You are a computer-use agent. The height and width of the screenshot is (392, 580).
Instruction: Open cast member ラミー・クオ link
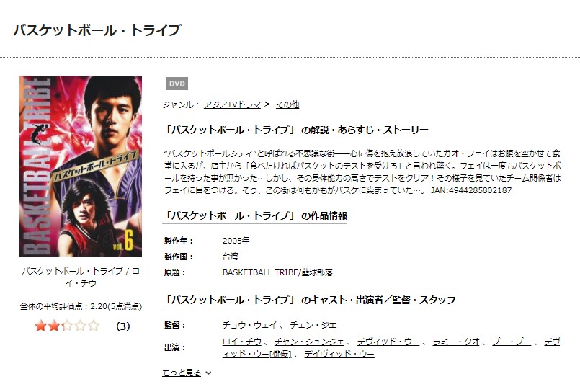(x=456, y=342)
